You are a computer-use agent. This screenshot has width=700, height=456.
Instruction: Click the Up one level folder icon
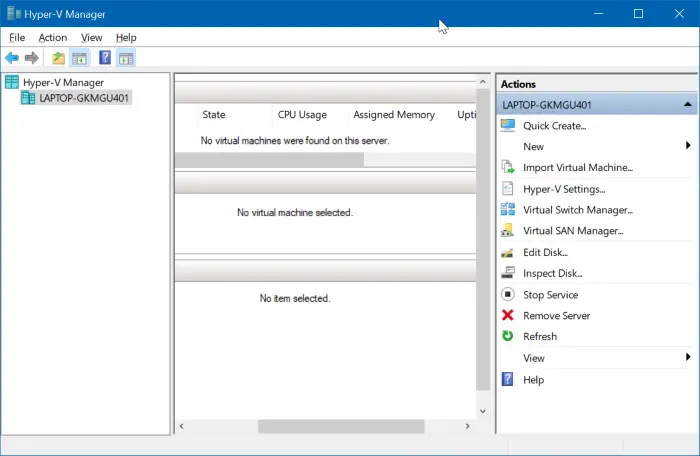[58, 58]
